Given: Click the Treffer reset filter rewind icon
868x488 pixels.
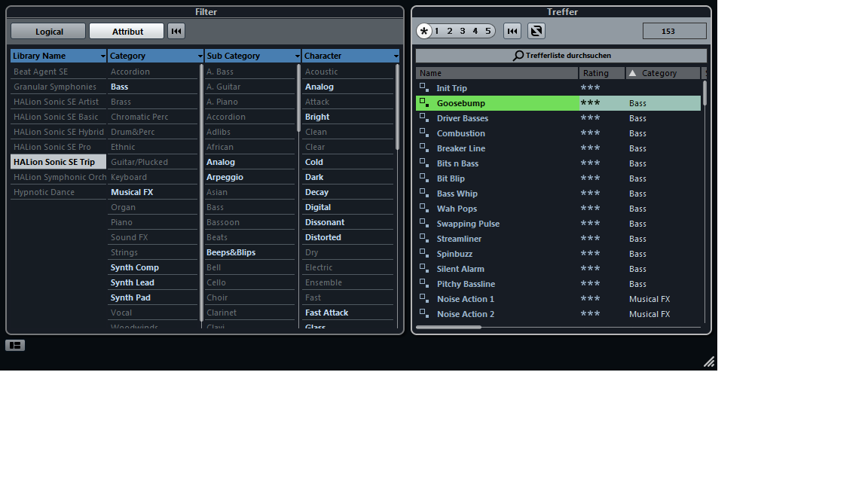Looking at the screenshot, I should pos(512,31).
